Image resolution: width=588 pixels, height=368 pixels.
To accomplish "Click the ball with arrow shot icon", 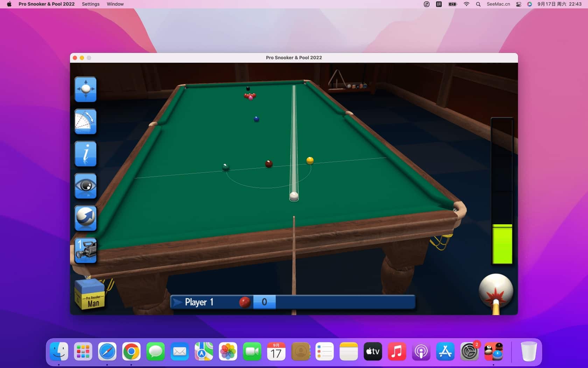I will tap(85, 218).
